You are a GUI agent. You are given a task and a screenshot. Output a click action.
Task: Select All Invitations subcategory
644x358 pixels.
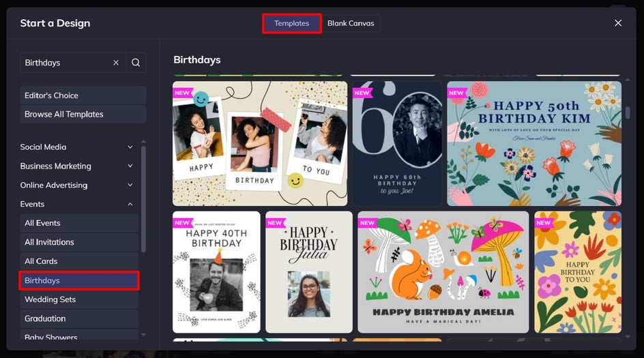[79, 242]
